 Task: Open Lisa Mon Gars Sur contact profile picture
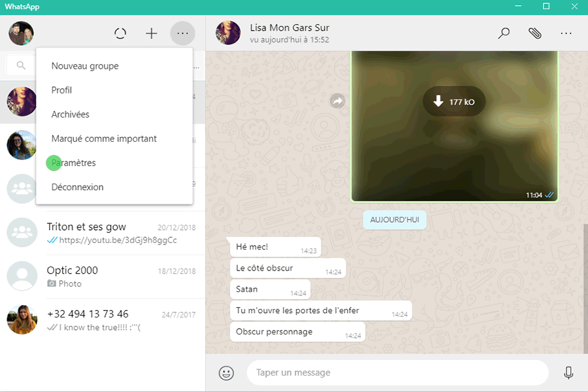coord(228,33)
